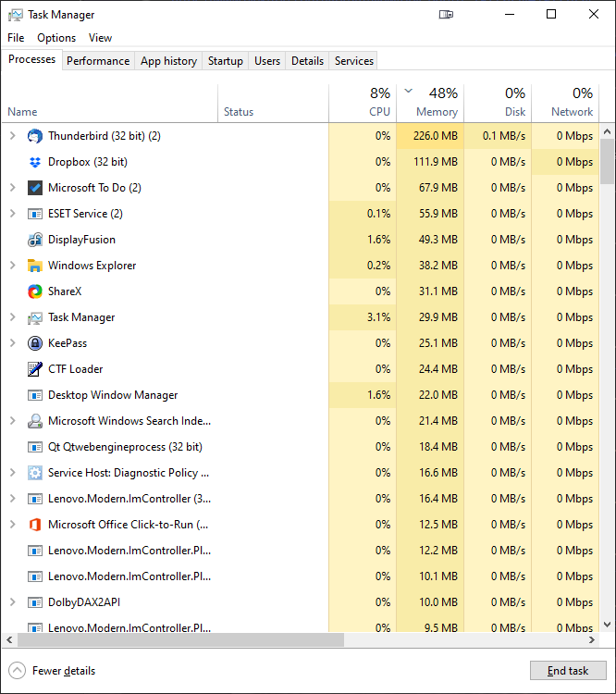This screenshot has width=616, height=694.
Task: Click the KeePass lock icon
Action: (35, 343)
